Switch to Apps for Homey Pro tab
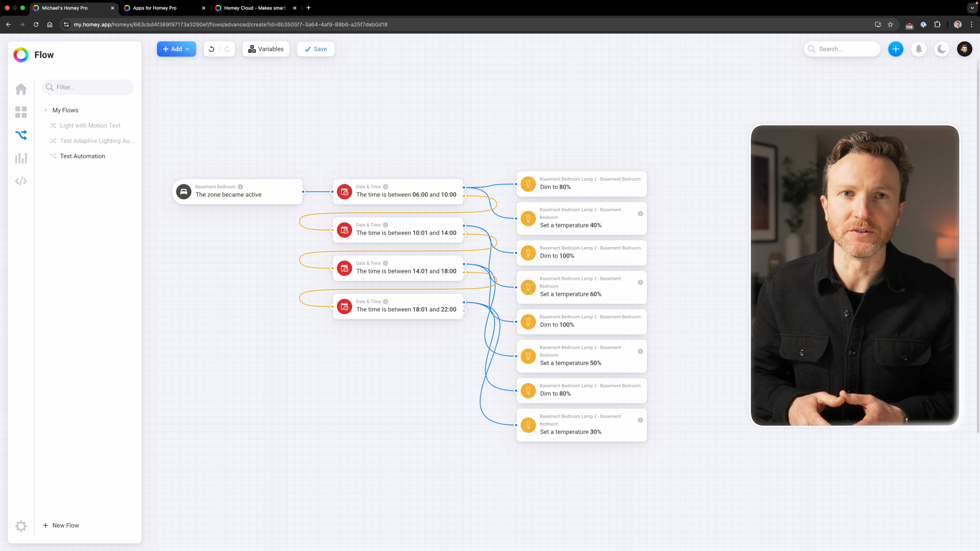Viewport: 980px width, 551px height. 155,8
